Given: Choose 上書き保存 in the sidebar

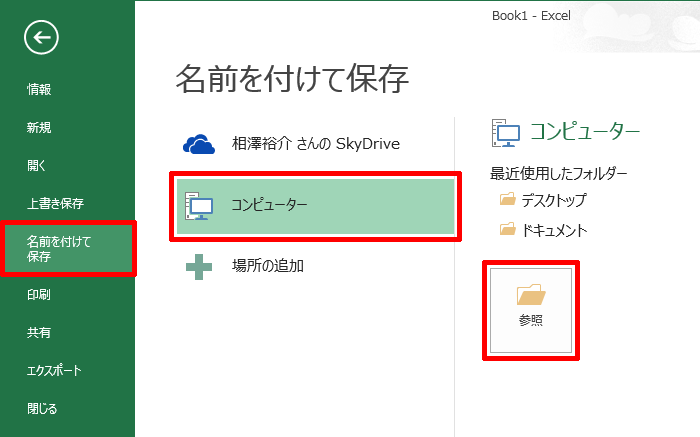Looking at the screenshot, I should tap(55, 204).
